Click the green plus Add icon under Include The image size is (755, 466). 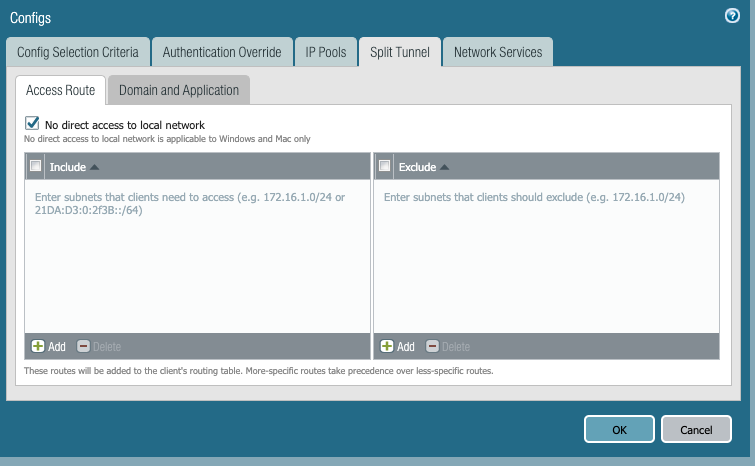point(38,346)
